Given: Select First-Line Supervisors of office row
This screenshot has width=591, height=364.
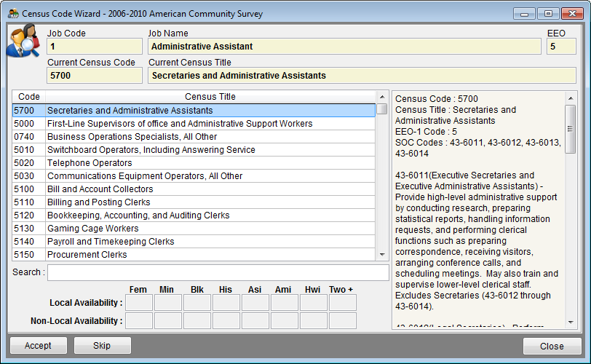Looking at the screenshot, I should pos(194,124).
